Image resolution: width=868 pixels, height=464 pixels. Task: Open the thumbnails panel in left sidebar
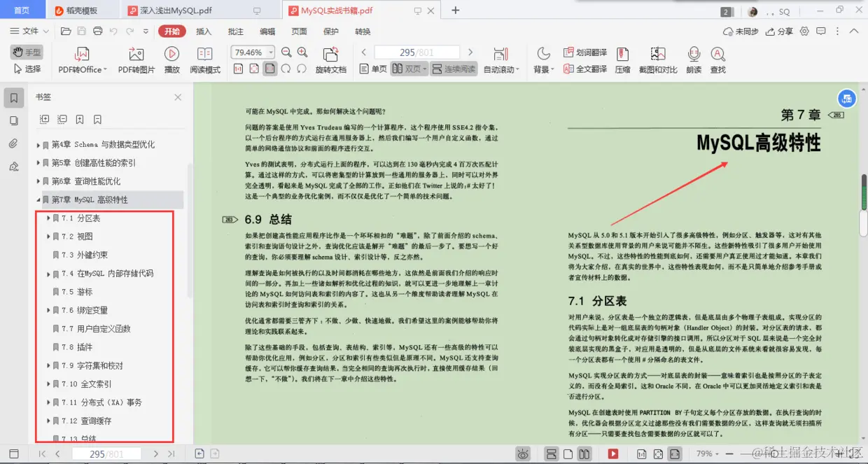point(14,120)
